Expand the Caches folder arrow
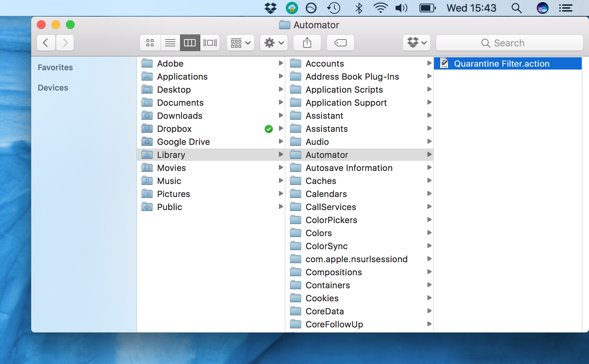 coord(429,180)
